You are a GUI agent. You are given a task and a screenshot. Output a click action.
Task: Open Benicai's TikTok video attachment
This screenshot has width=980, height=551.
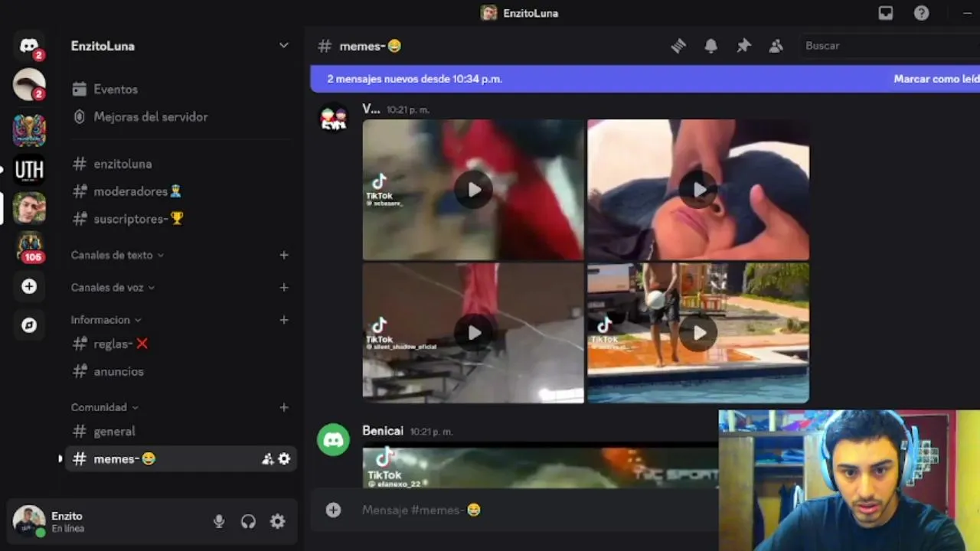pyautogui.click(x=540, y=465)
